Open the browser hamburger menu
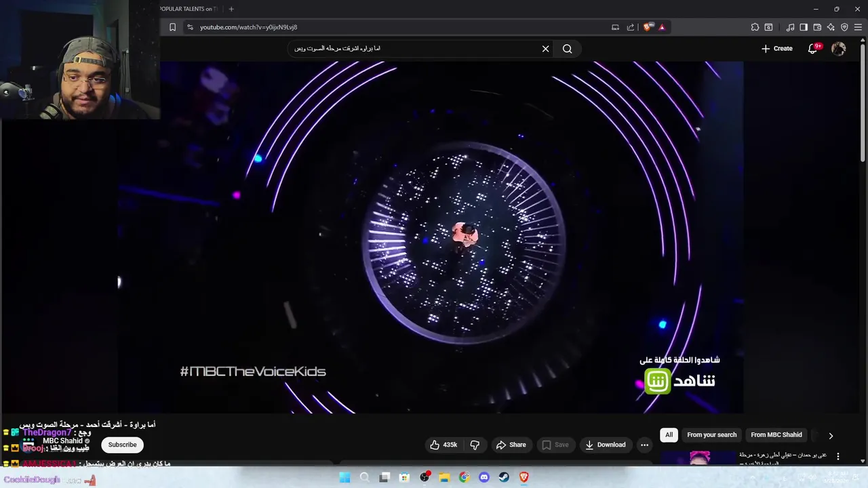Screen dimensions: 868x488 pos(858,27)
